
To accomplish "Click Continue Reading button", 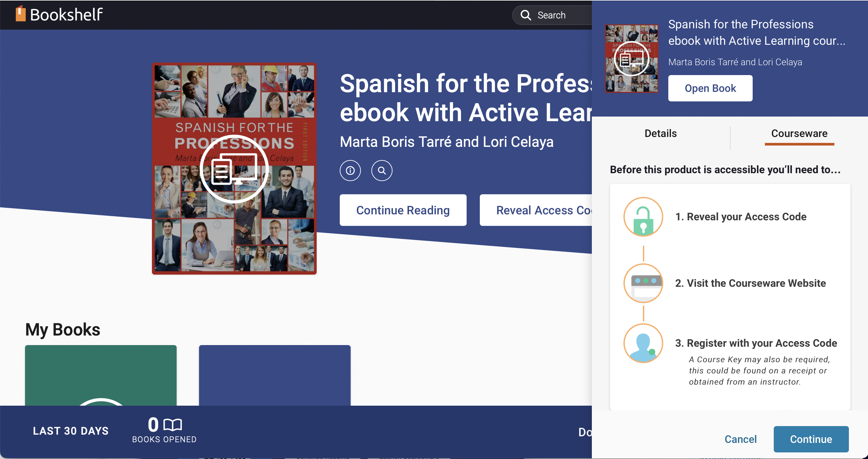I will pos(403,210).
